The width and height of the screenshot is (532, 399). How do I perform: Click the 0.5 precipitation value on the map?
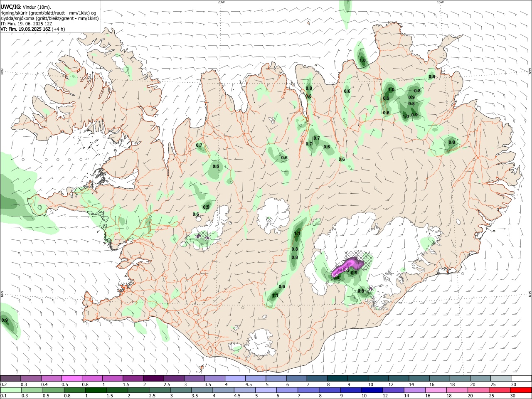coord(216,167)
